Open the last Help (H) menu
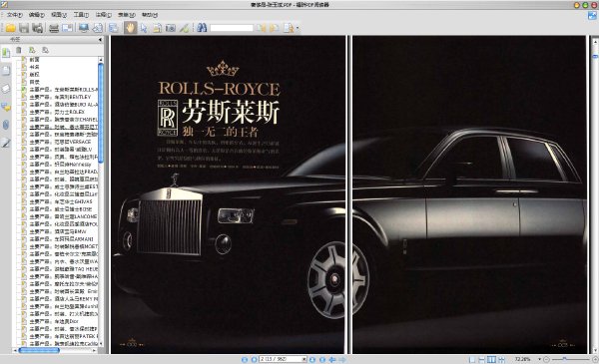Image resolution: width=599 pixels, height=364 pixels. [149, 15]
